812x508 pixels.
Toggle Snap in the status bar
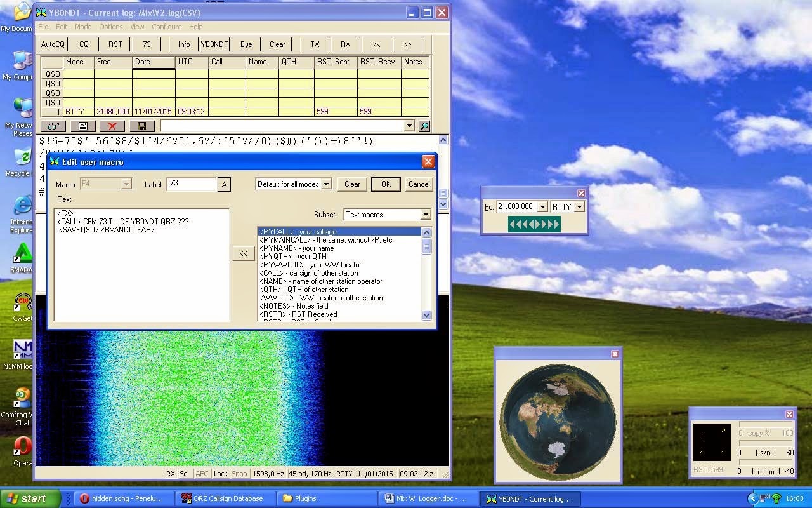tap(239, 474)
